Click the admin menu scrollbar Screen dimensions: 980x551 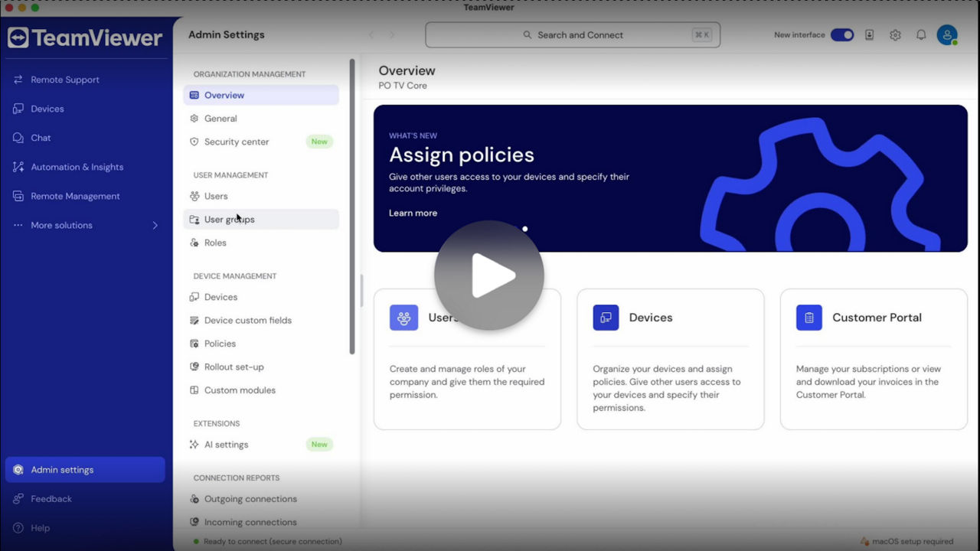(x=352, y=207)
